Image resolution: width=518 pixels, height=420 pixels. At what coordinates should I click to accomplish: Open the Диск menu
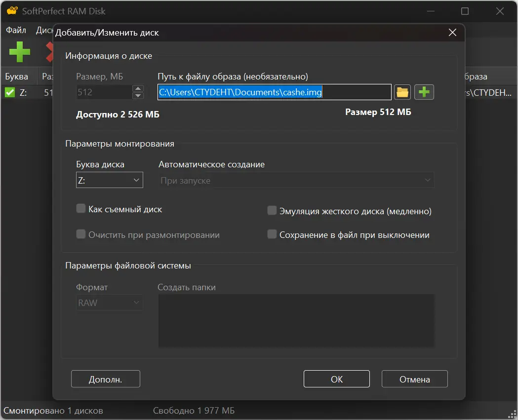[44, 31]
